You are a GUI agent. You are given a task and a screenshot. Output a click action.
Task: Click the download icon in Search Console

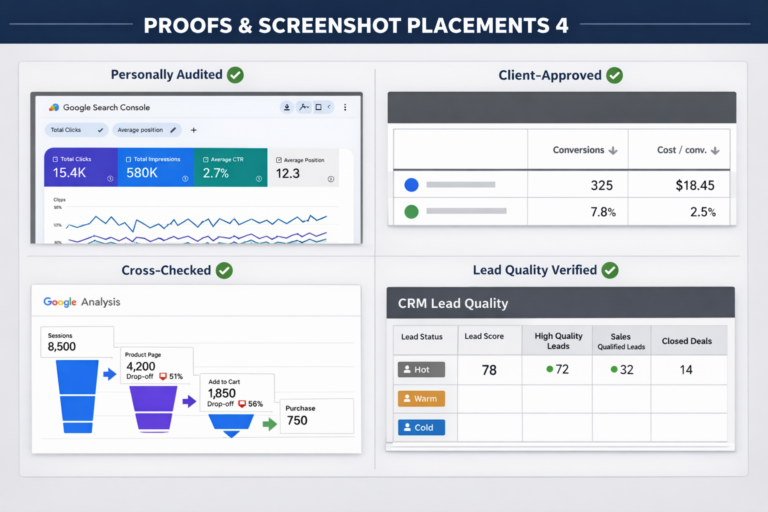tap(287, 107)
